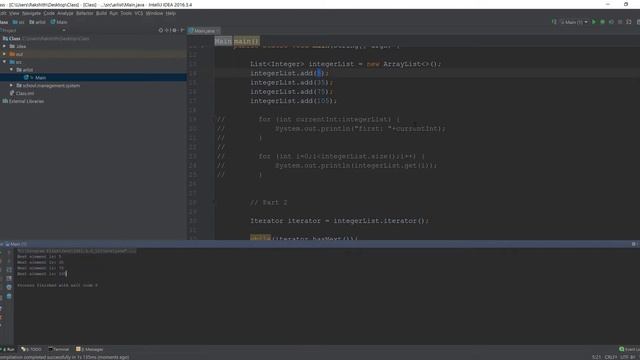Click the Run tool window settings icon
The width and height of the screenshot is (640, 360).
(633, 244)
